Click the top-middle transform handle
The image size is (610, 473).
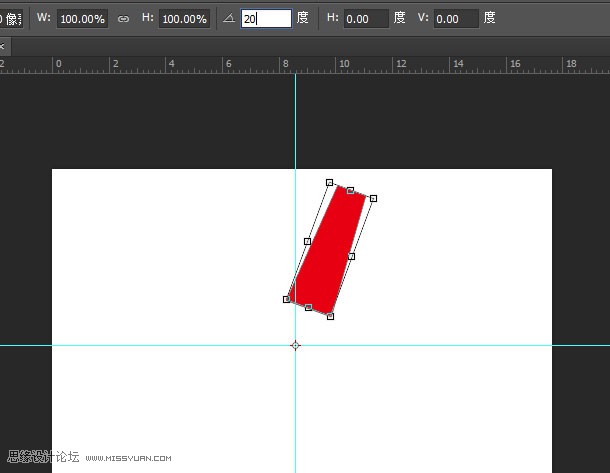point(350,190)
